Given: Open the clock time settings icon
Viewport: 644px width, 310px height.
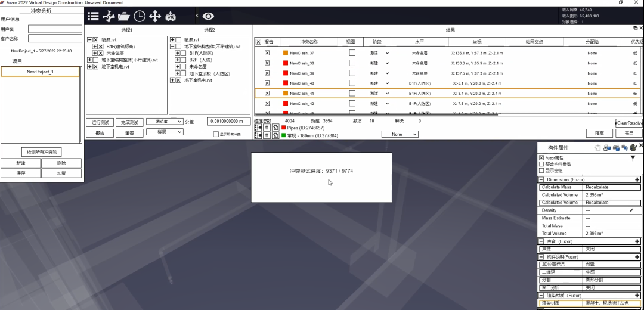Looking at the screenshot, I should [139, 16].
